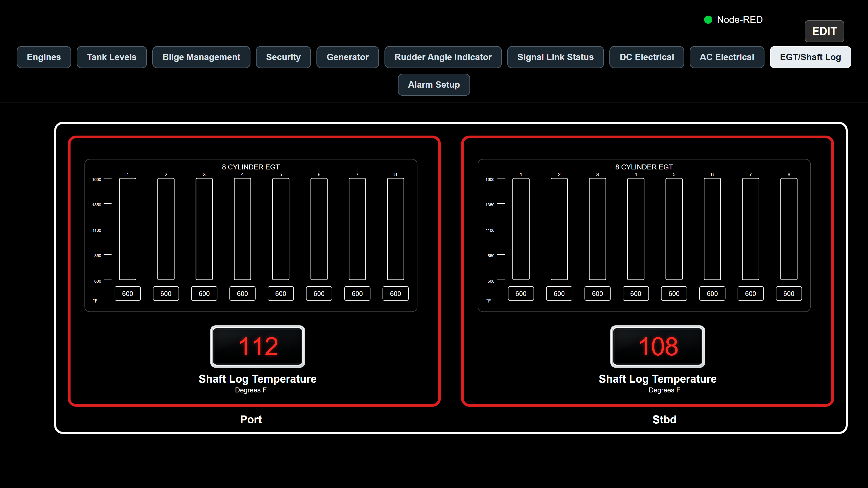Viewport: 868px width, 488px height.
Task: Click Stbd cylinder 1 value box 600
Action: click(x=521, y=294)
